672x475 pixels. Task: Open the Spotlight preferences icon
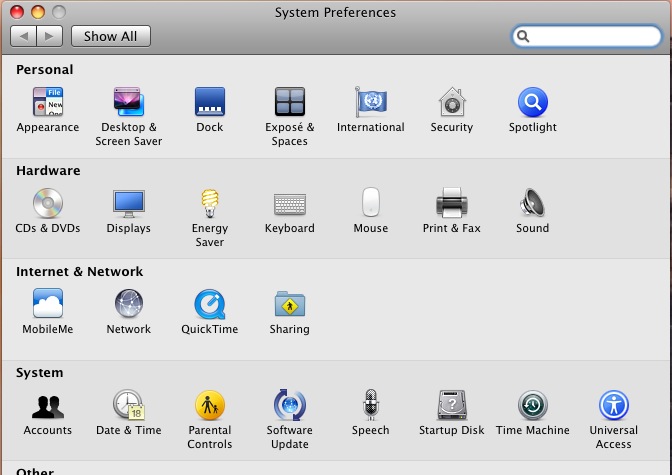click(533, 102)
